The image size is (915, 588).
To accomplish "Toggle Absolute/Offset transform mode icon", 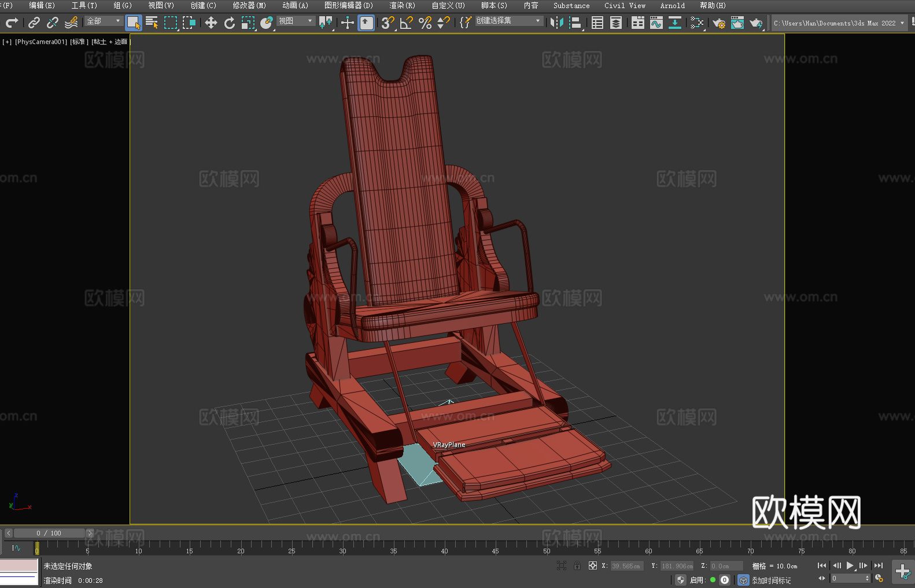I will tap(592, 566).
